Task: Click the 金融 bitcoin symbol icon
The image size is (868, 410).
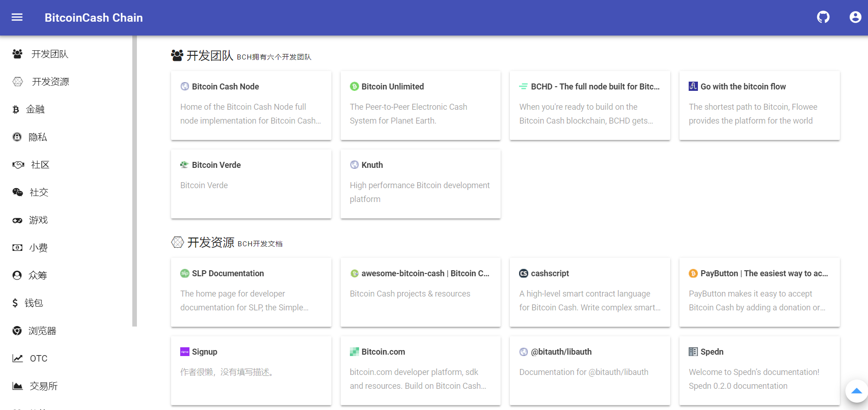Action: coord(16,109)
